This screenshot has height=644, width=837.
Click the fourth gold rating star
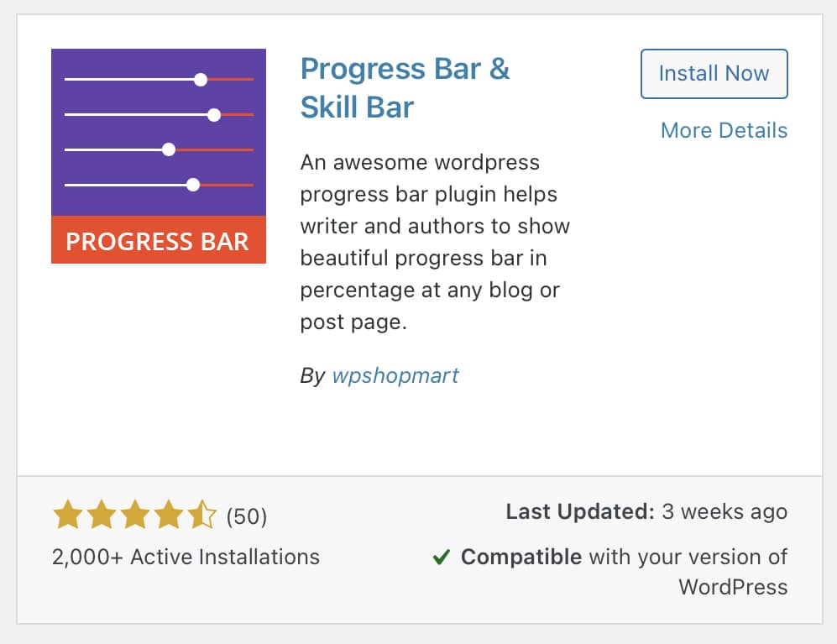click(168, 516)
